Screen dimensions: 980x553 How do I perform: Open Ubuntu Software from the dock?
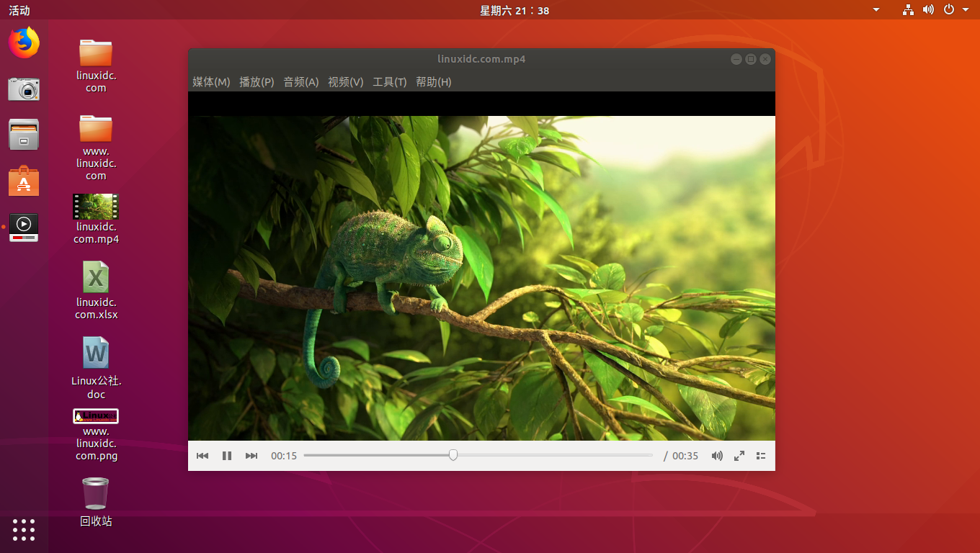point(24,181)
